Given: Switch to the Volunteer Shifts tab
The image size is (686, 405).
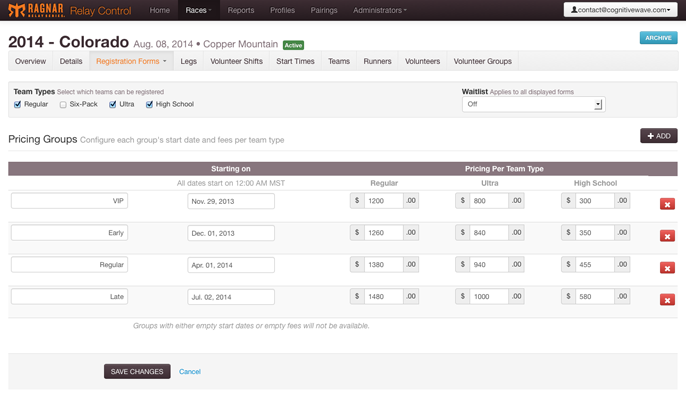Looking at the screenshot, I should (236, 61).
